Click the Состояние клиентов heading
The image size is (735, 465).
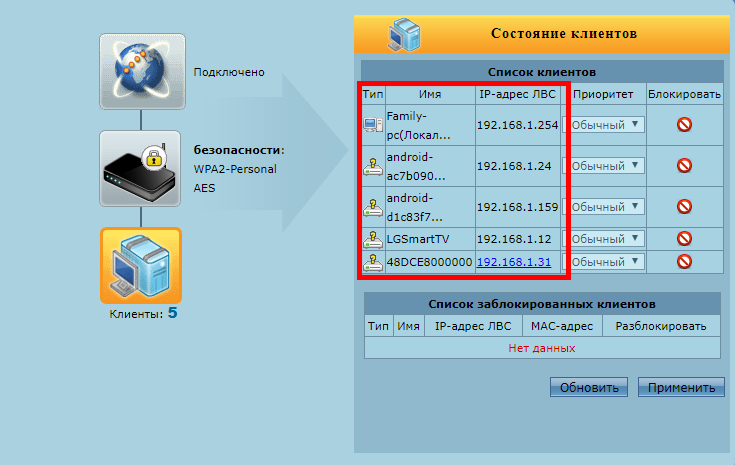coord(564,34)
